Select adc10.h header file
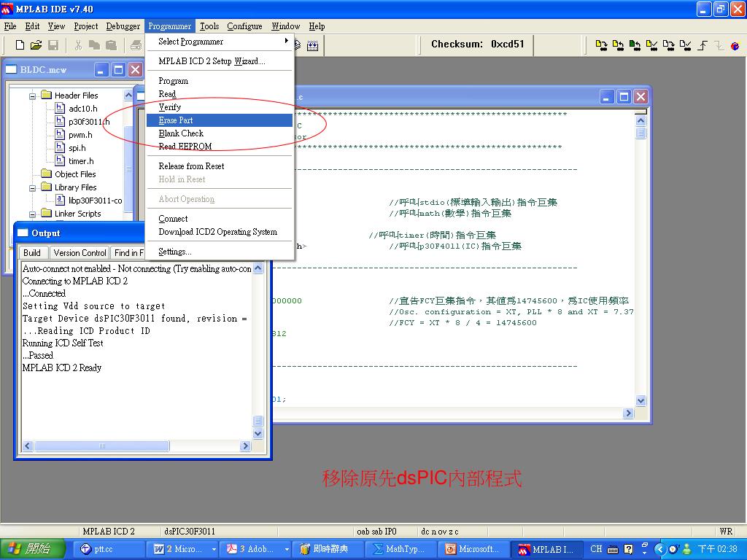Screen dimensions: 747x560 click(x=83, y=109)
